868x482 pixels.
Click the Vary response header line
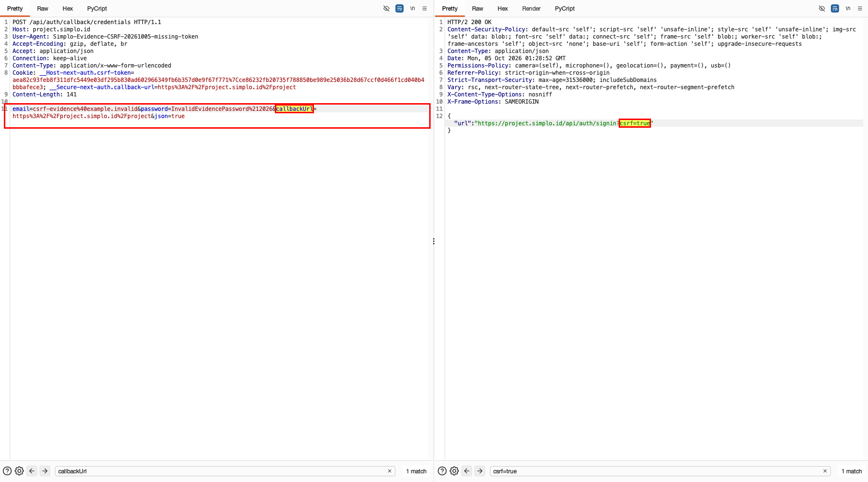[x=591, y=87]
